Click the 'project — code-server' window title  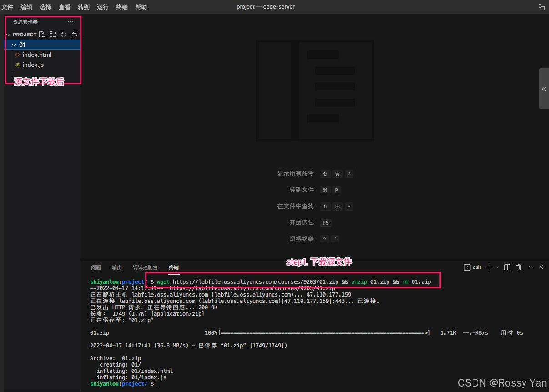(x=266, y=7)
